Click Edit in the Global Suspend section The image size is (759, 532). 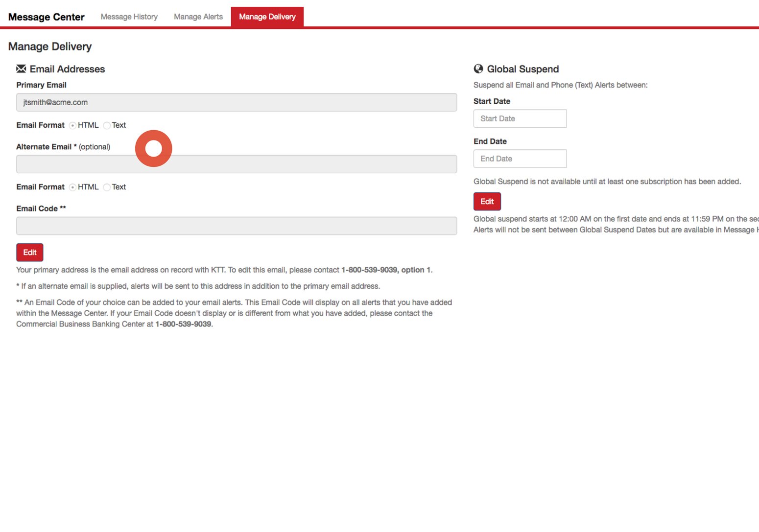coord(487,201)
